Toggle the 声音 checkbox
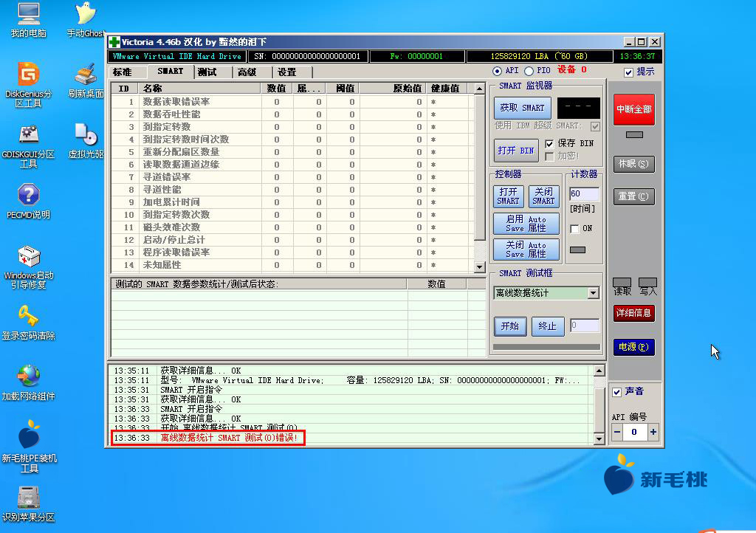The height and width of the screenshot is (533, 756). point(616,392)
